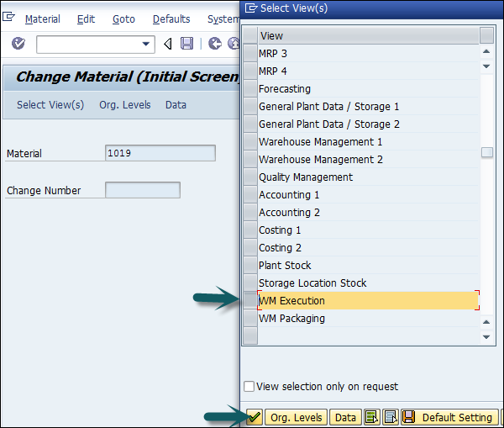Open the Goto menu
Viewport: 504px width, 428px height.
[123, 18]
